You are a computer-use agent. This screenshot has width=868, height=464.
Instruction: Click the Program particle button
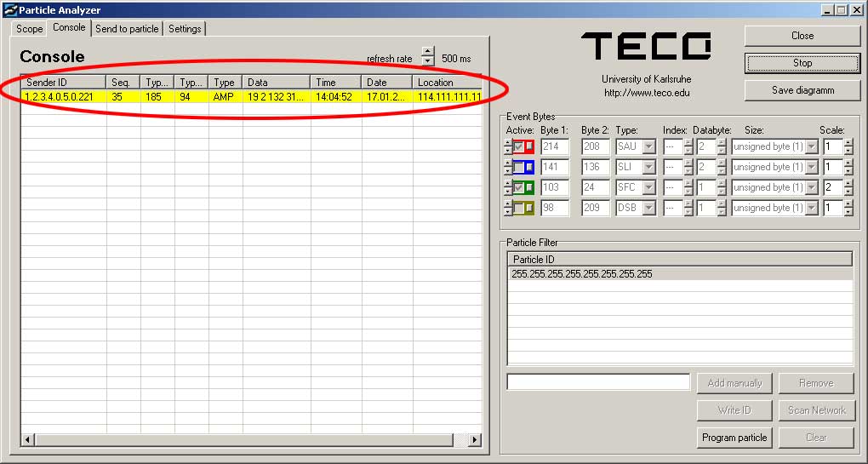tap(734, 438)
